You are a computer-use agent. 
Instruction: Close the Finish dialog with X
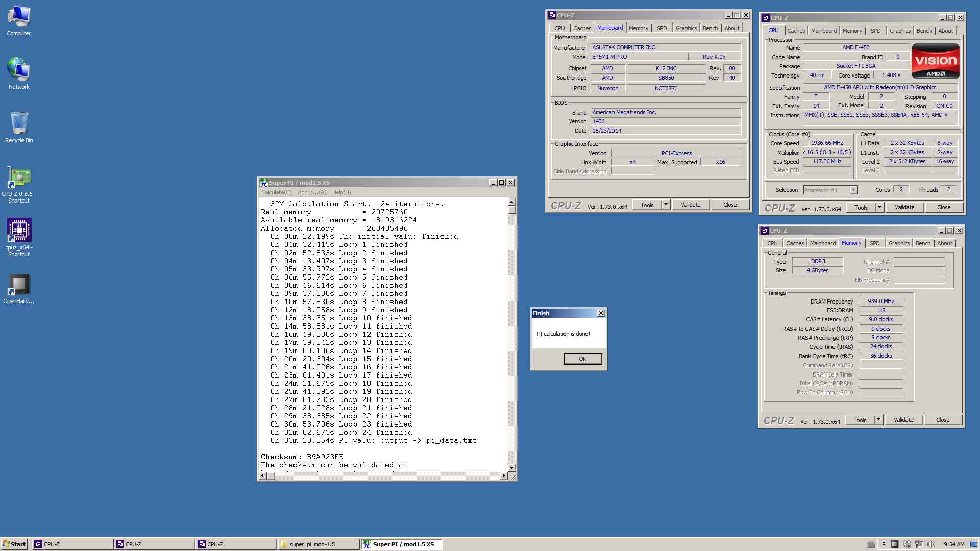pos(601,313)
